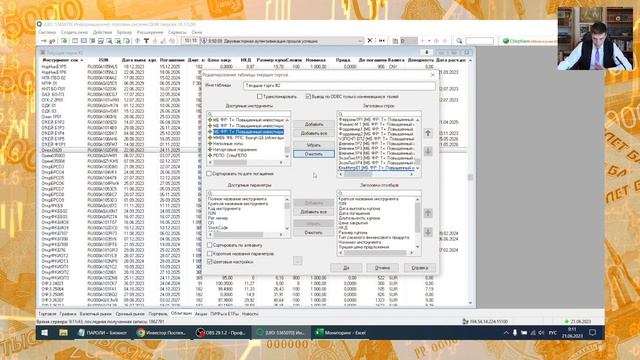This screenshot has width=640, height=360.
Task: Sort by Инструмент сок. column header
Action: (x=62, y=60)
